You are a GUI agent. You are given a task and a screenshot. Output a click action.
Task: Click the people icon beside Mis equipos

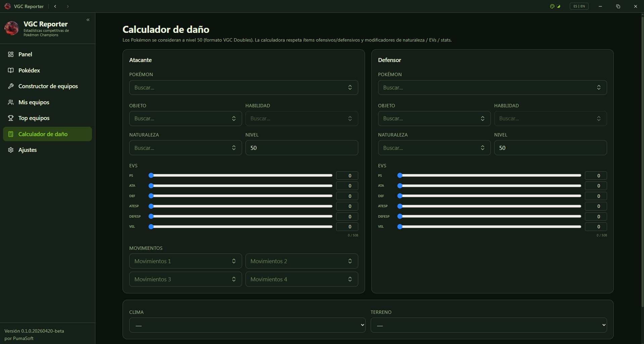click(x=11, y=102)
